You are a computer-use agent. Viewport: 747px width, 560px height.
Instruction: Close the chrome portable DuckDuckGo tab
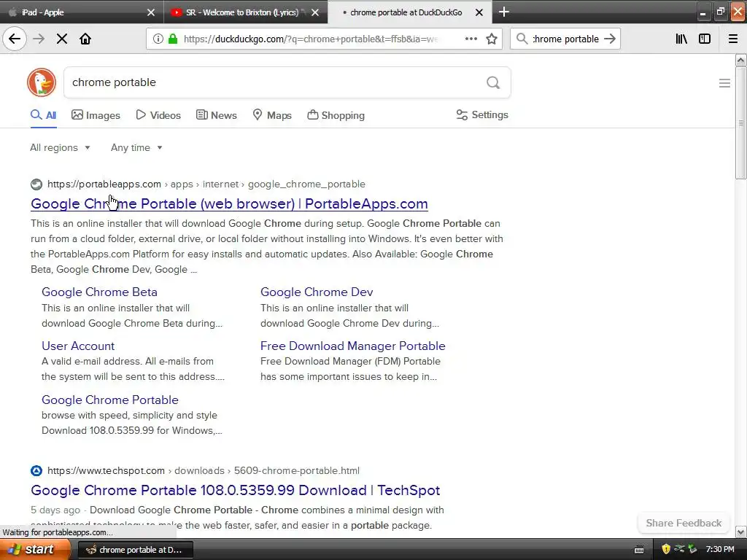coord(479,12)
